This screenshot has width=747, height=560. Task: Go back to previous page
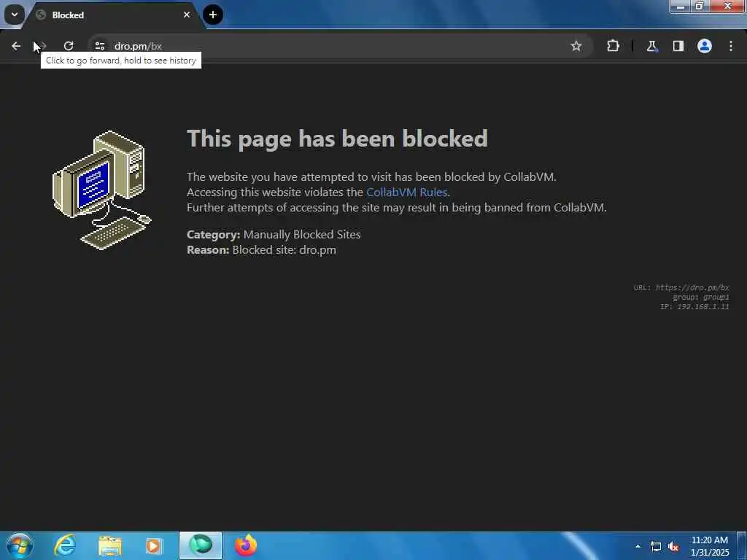point(16,46)
